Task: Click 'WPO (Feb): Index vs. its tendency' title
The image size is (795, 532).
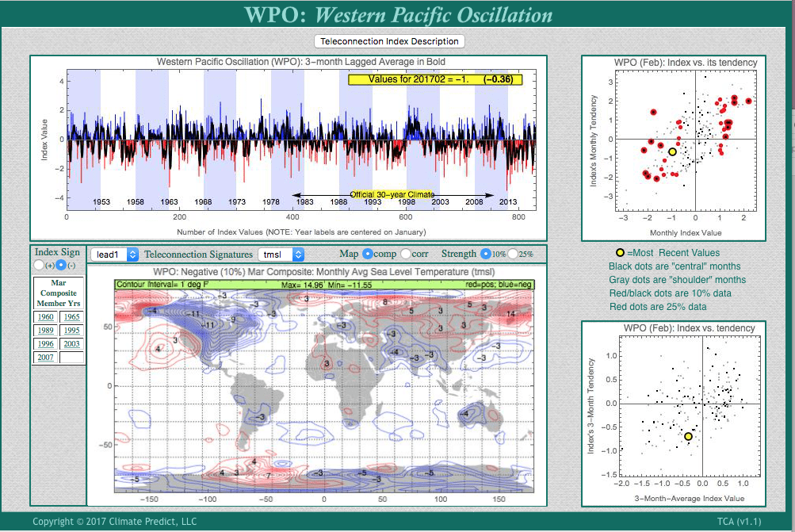Action: 686,63
